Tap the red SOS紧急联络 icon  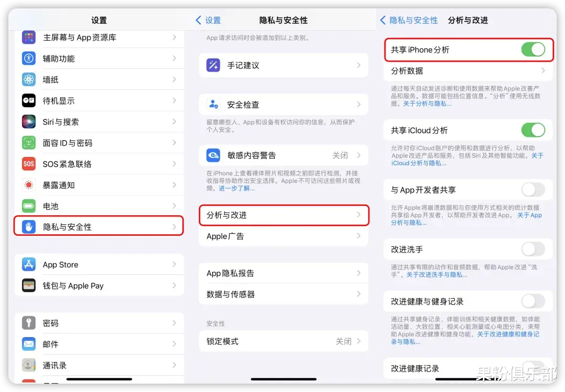click(x=29, y=164)
